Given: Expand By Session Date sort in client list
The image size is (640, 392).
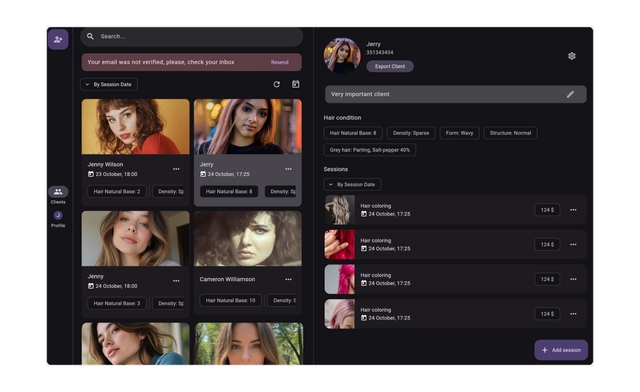Looking at the screenshot, I should tap(109, 85).
